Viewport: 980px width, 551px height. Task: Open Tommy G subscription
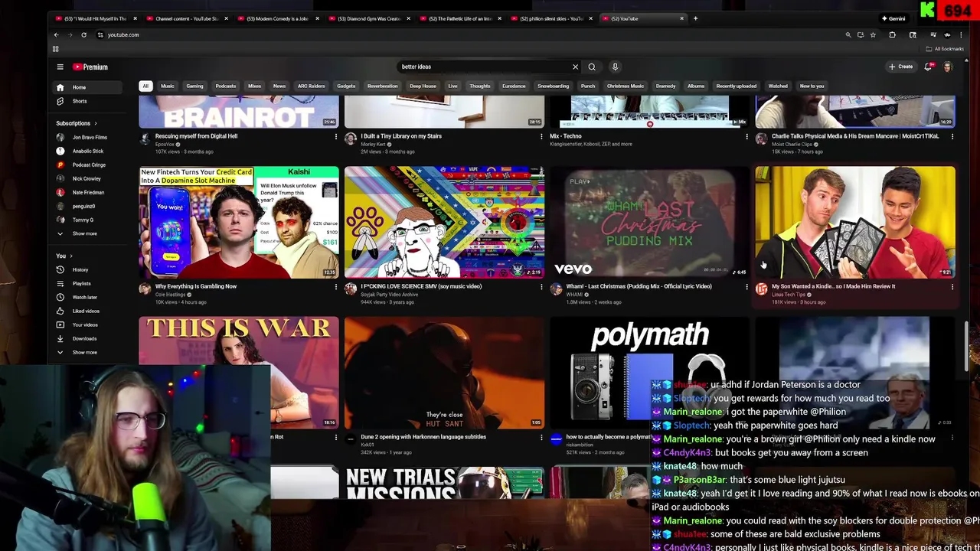84,220
